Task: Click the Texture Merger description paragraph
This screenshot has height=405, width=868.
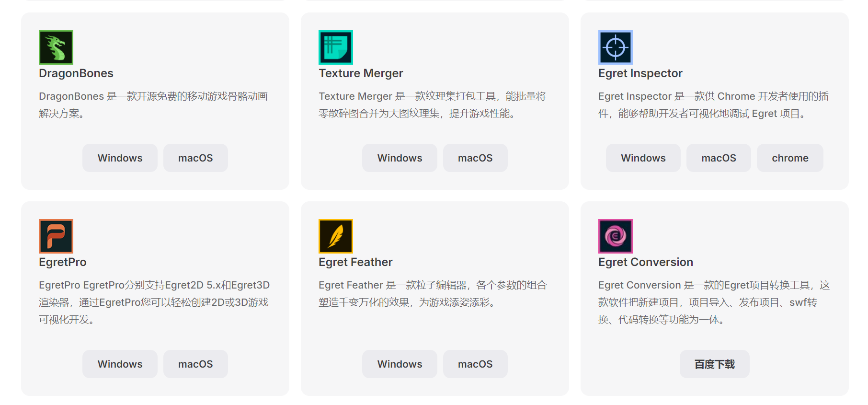Action: [433, 105]
